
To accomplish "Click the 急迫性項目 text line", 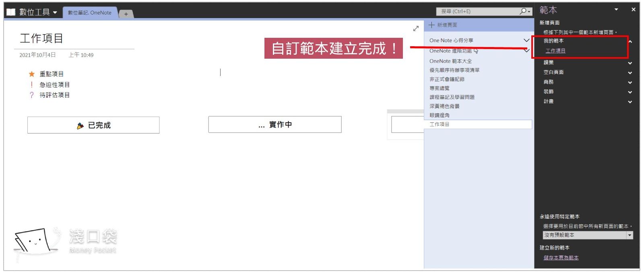I will pyautogui.click(x=55, y=84).
